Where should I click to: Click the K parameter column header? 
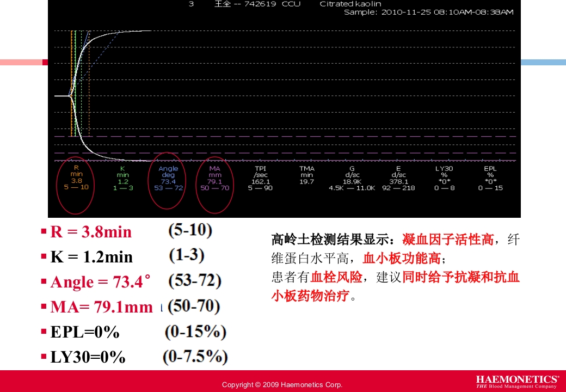121,171
